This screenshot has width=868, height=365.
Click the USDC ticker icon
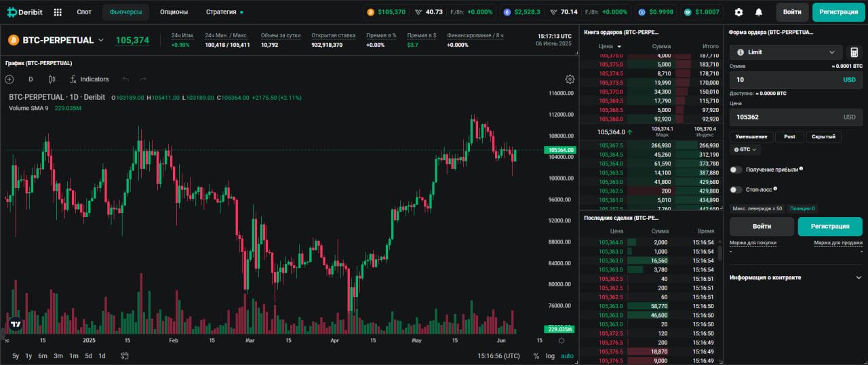coord(642,12)
